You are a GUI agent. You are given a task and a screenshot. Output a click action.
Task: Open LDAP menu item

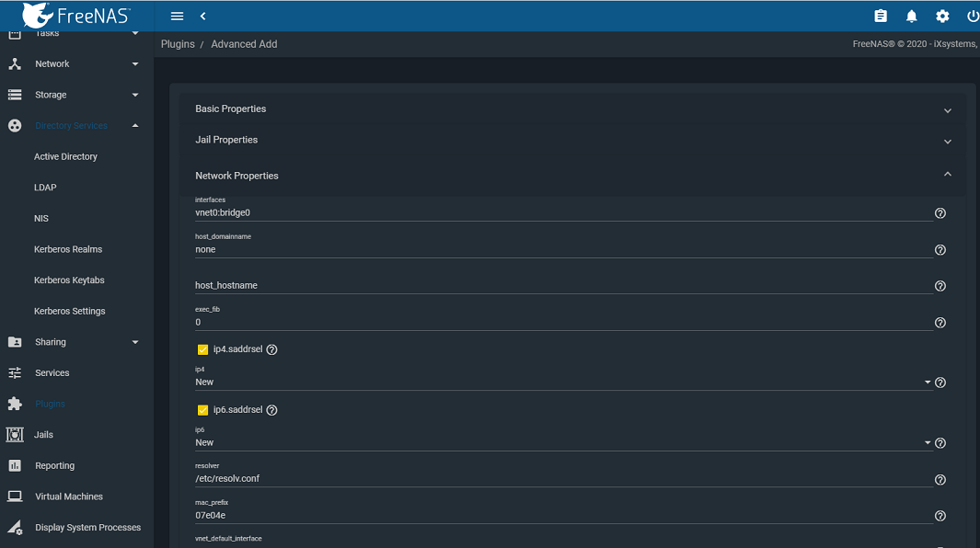pyautogui.click(x=45, y=188)
